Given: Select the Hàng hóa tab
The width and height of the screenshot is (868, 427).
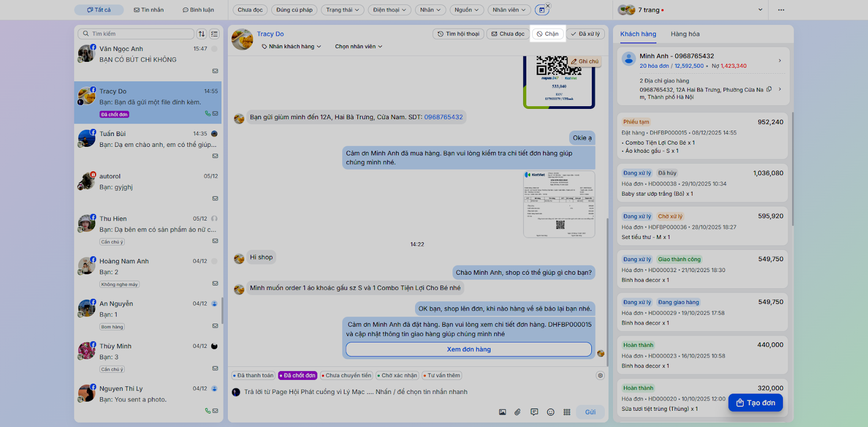Looking at the screenshot, I should point(685,34).
